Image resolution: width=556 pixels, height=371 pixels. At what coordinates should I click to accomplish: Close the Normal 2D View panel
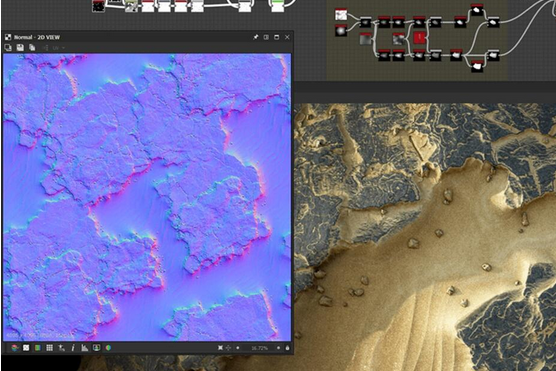[287, 37]
